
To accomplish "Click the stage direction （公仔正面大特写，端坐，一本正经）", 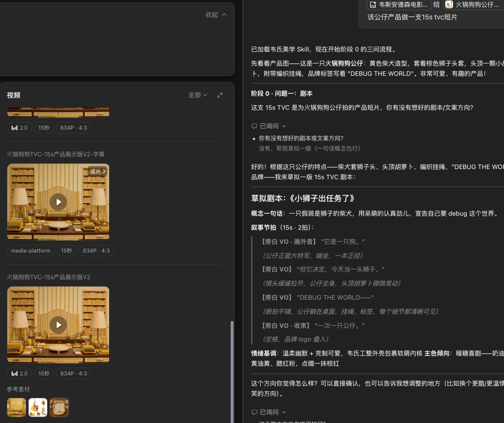I will pos(313,255).
